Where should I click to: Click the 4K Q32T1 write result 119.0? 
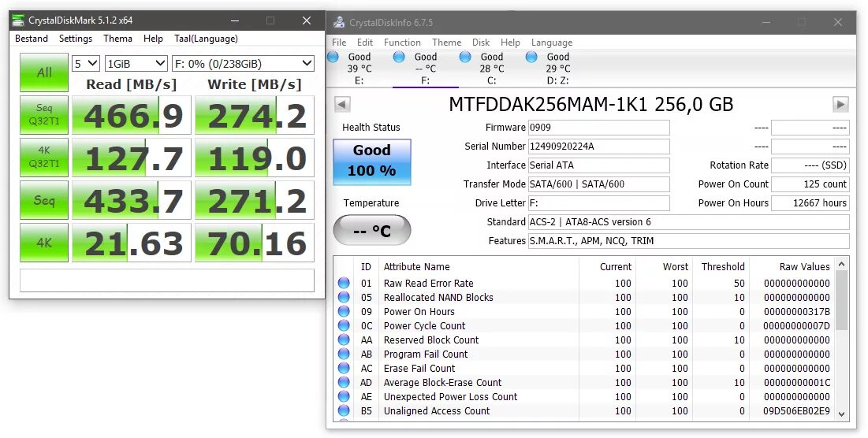click(255, 158)
